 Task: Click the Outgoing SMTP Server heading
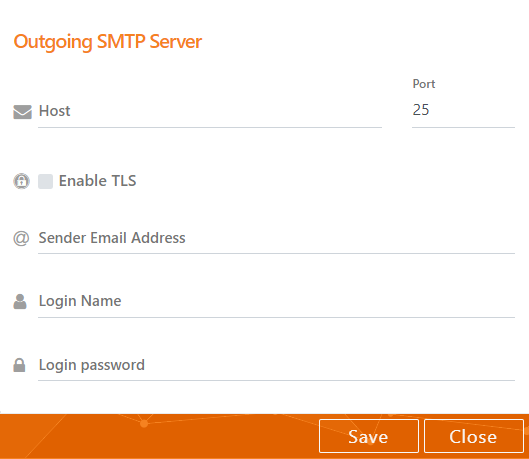[108, 42]
